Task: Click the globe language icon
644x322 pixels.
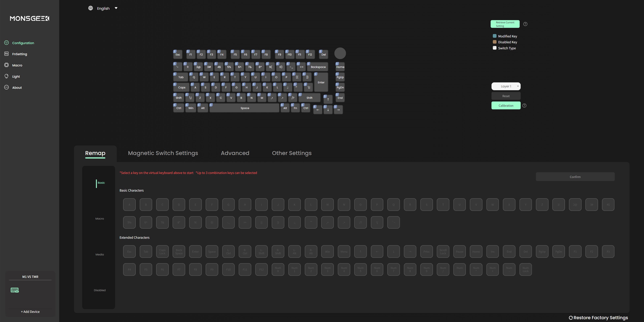Action: [x=91, y=8]
